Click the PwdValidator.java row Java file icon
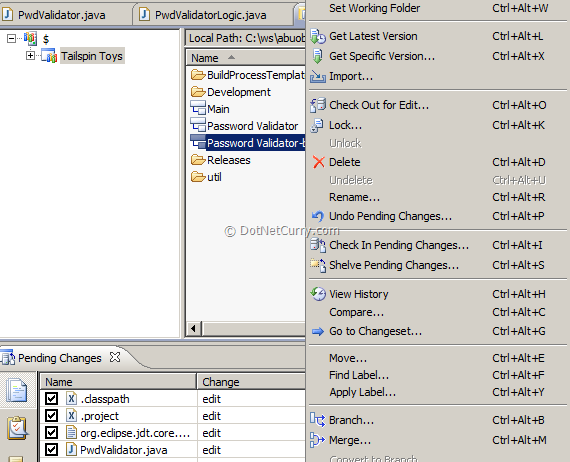570x462 pixels. [72, 450]
